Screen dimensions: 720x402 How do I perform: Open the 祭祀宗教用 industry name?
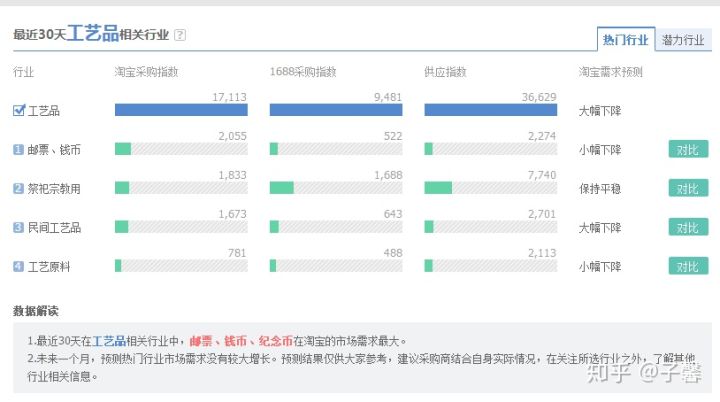click(54, 189)
